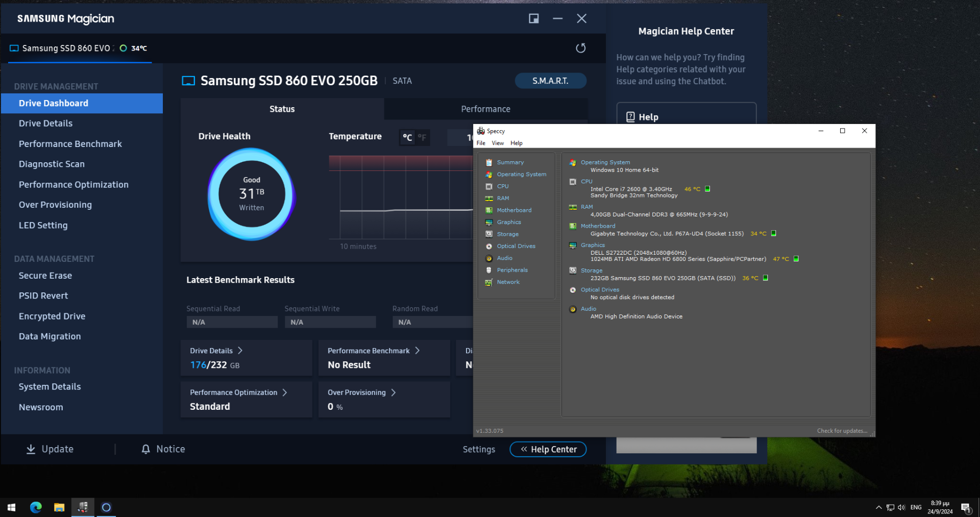Image resolution: width=980 pixels, height=517 pixels.
Task: Switch temperature unit to Fahrenheit
Action: [x=422, y=137]
